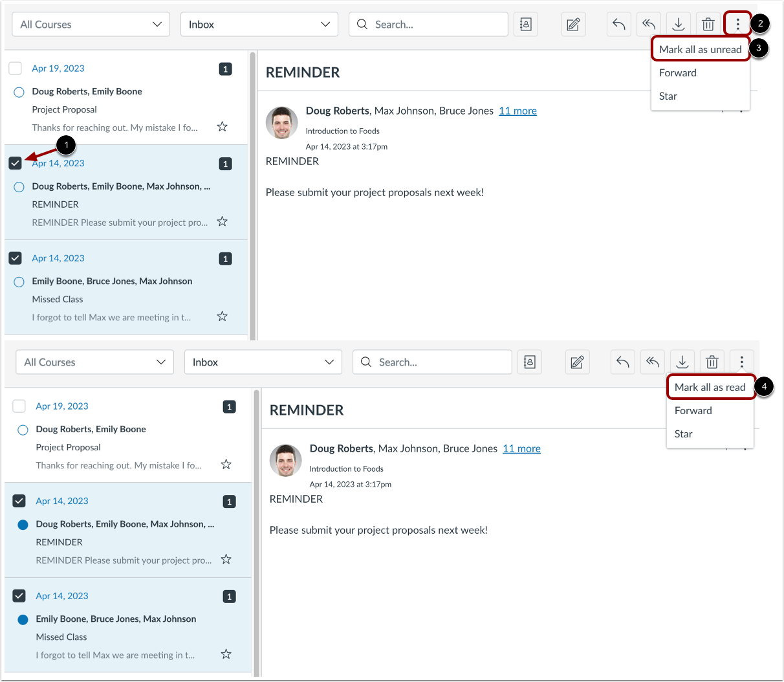This screenshot has width=784, height=682.
Task: Uncheck the Missed Class conversation checkbox
Action: (x=15, y=258)
